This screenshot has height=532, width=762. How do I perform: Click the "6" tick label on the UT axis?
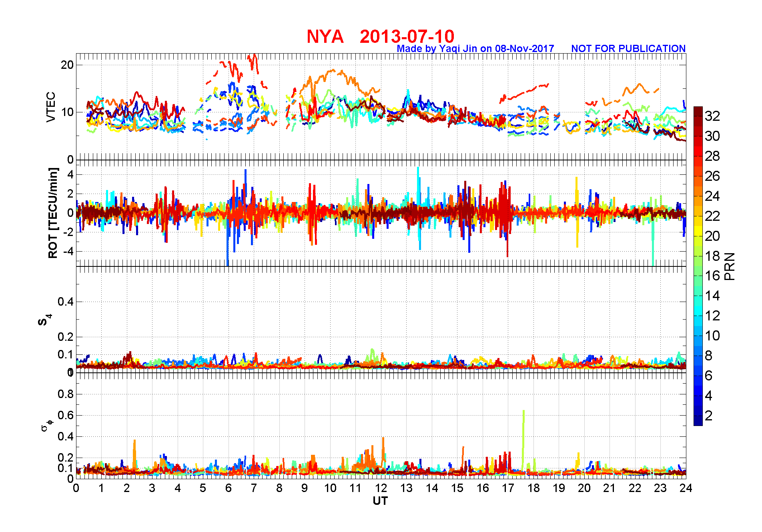[229, 488]
